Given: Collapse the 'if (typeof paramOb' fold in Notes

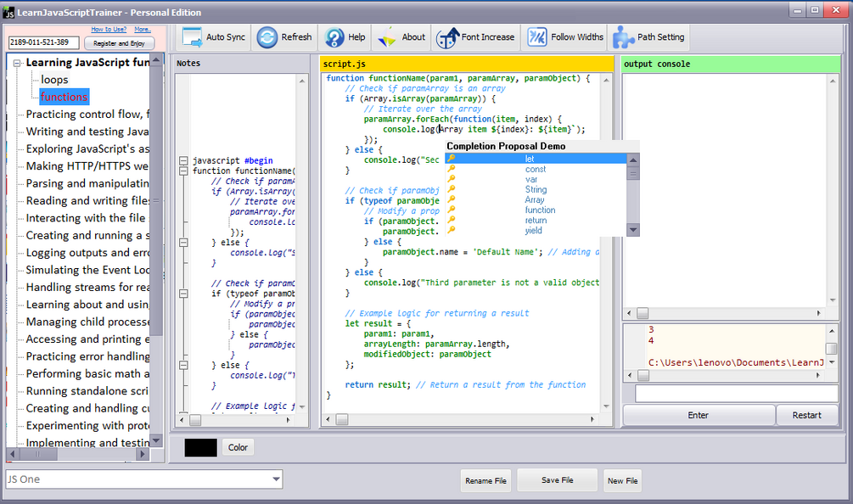Looking at the screenshot, I should click(183, 294).
